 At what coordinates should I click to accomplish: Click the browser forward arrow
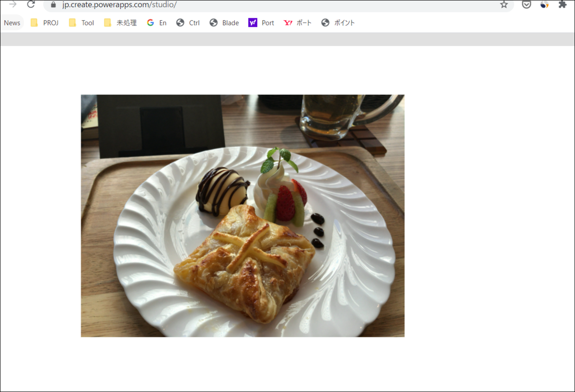pyautogui.click(x=13, y=4)
